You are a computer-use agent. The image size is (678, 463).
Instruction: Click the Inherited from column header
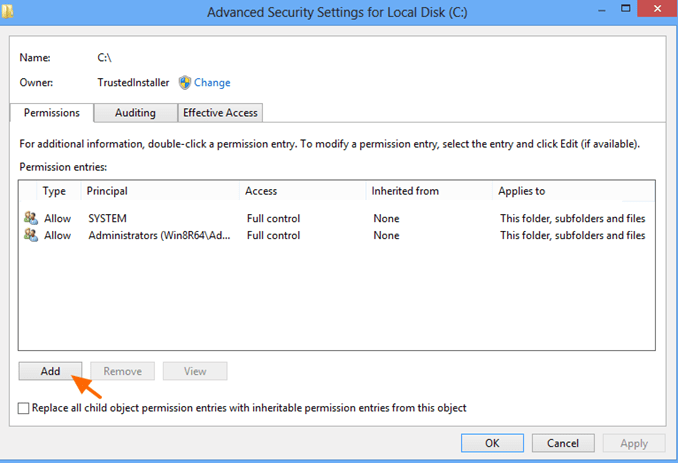point(429,191)
